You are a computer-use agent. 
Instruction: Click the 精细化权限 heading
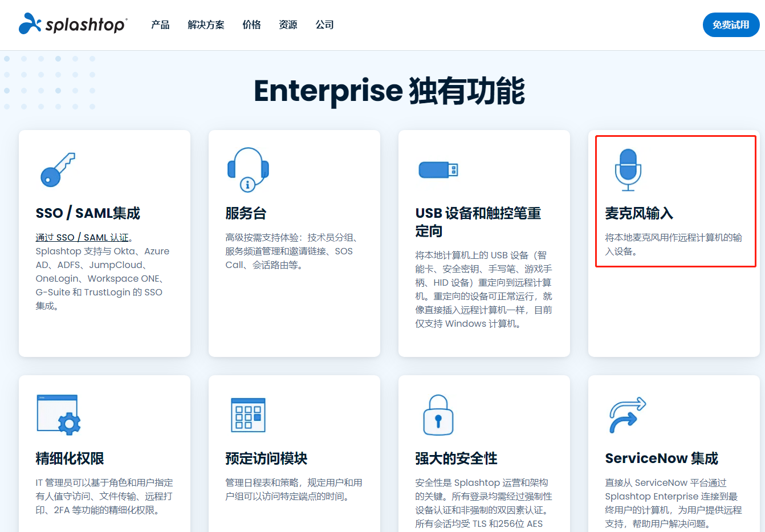tap(70, 458)
